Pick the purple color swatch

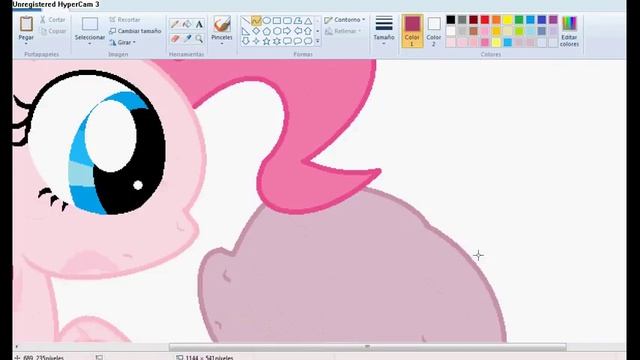click(553, 20)
